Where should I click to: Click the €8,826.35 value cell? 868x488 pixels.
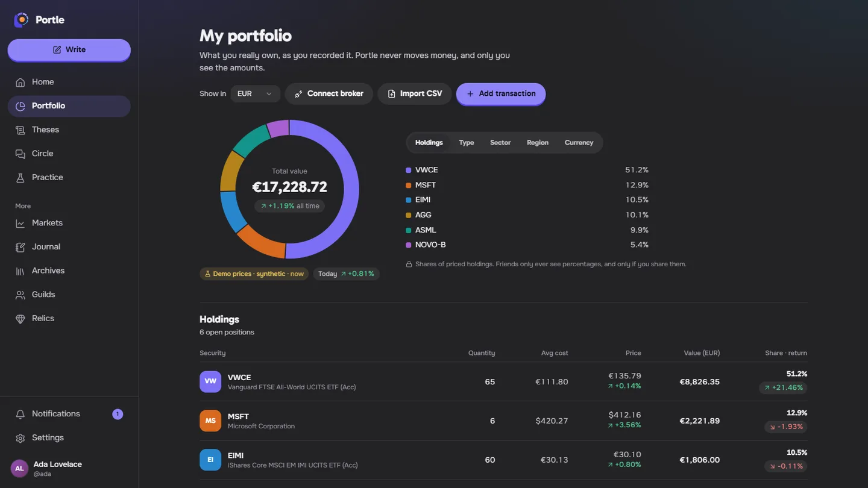(699, 382)
